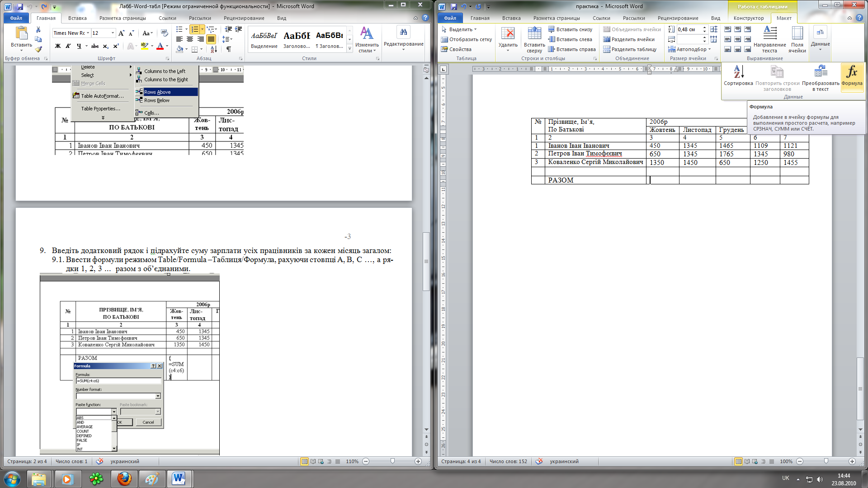Image resolution: width=868 pixels, height=488 pixels.
Task: Select the align bottom right cell alignment icon
Action: 747,49
